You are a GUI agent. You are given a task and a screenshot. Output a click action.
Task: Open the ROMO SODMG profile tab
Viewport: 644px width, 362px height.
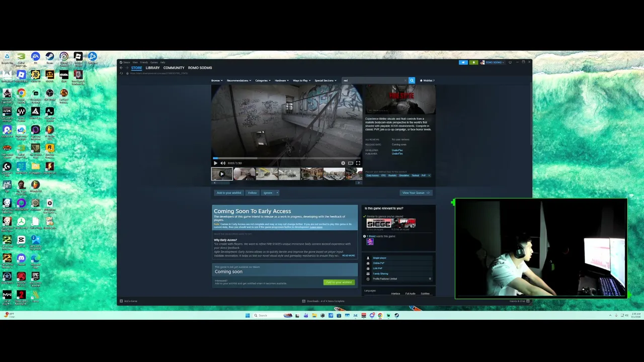tap(200, 68)
